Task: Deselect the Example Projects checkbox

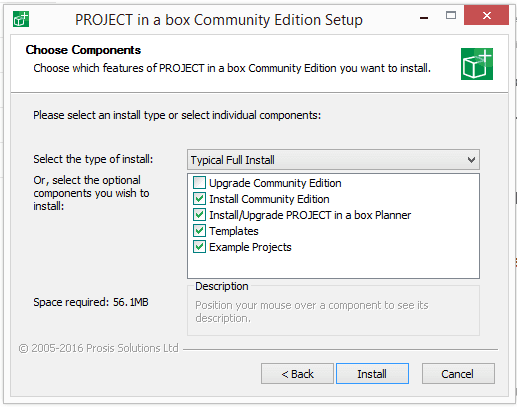Action: pos(199,247)
